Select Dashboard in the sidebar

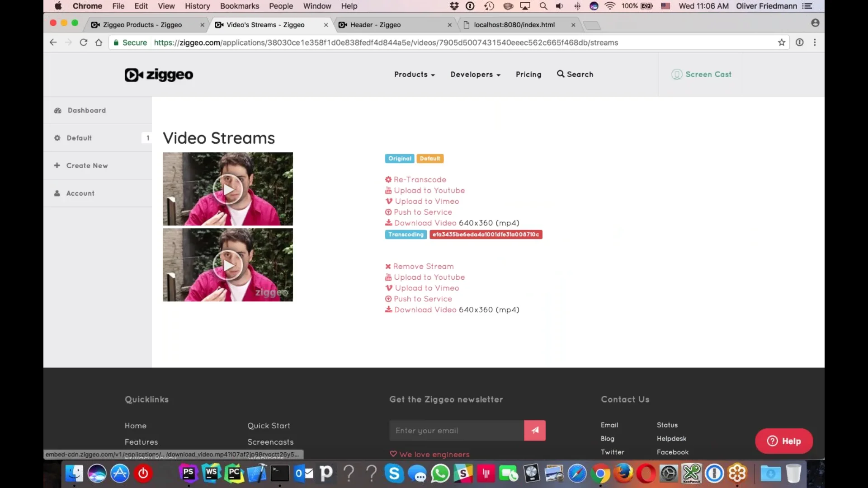86,110
